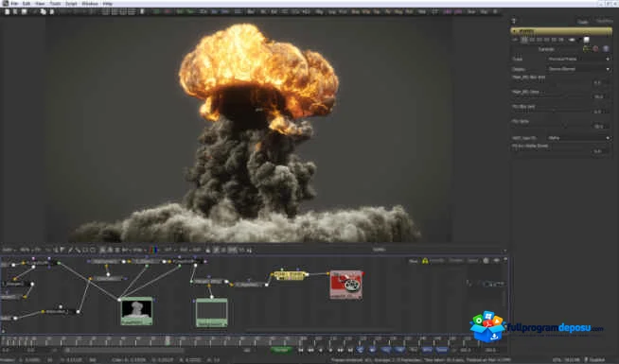Switch to the Console tab
Viewport: 619px width, 364px height.
tap(437, 261)
